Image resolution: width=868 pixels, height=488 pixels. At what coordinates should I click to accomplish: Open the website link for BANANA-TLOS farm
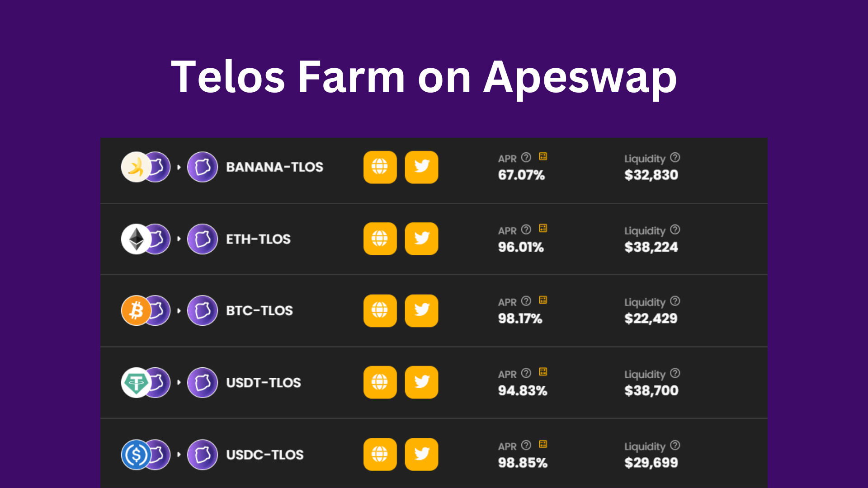[380, 167]
